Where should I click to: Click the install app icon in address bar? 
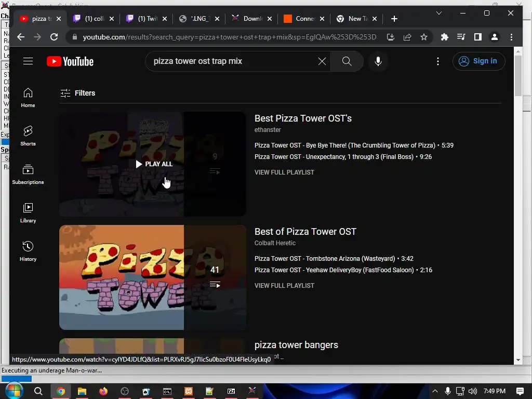391,37
